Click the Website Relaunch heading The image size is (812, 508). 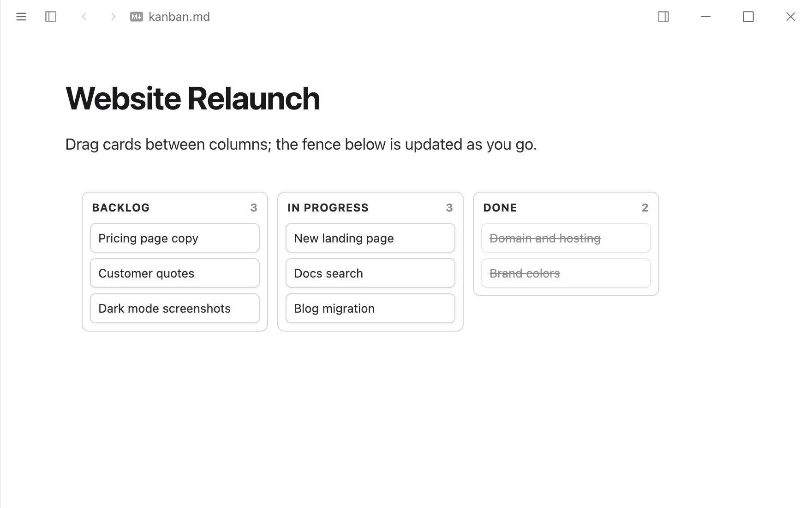click(x=193, y=98)
